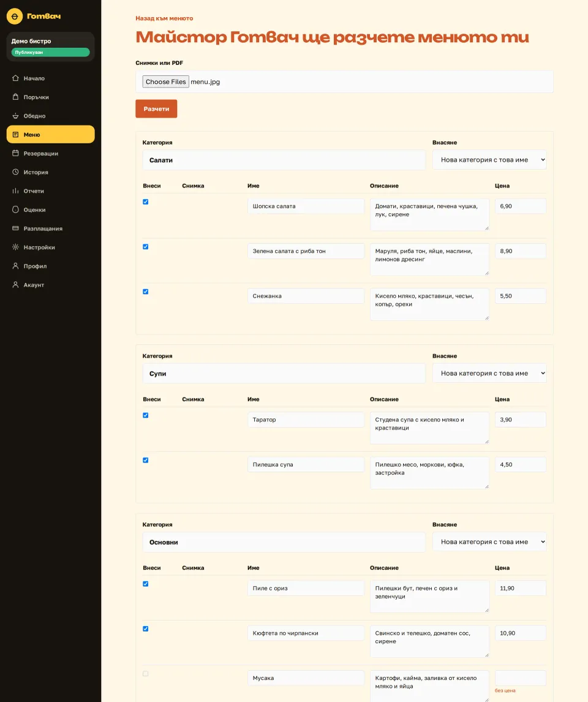Edit price 11,90 for Пиле с ориз

(521, 588)
